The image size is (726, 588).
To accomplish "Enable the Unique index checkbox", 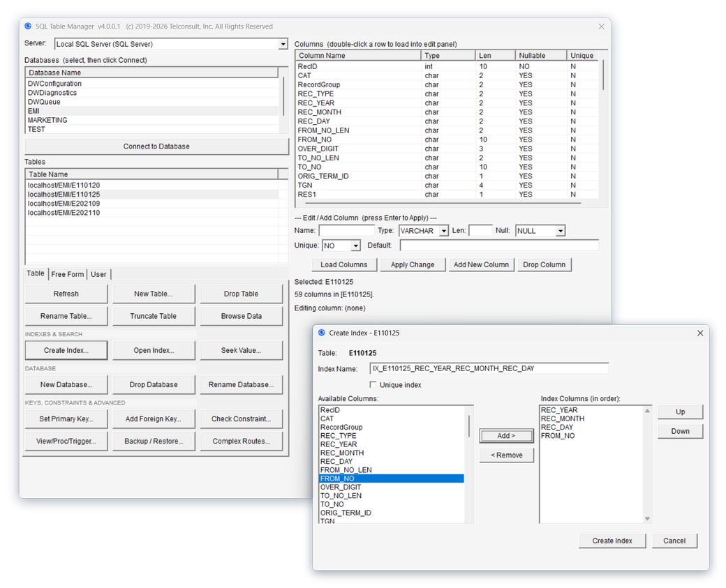I will [x=373, y=384].
